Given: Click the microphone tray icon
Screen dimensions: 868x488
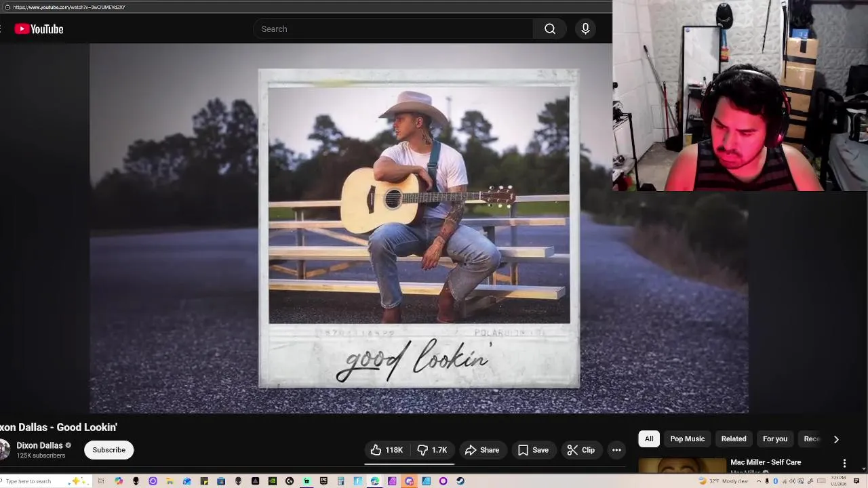Looking at the screenshot, I should click(x=767, y=481).
